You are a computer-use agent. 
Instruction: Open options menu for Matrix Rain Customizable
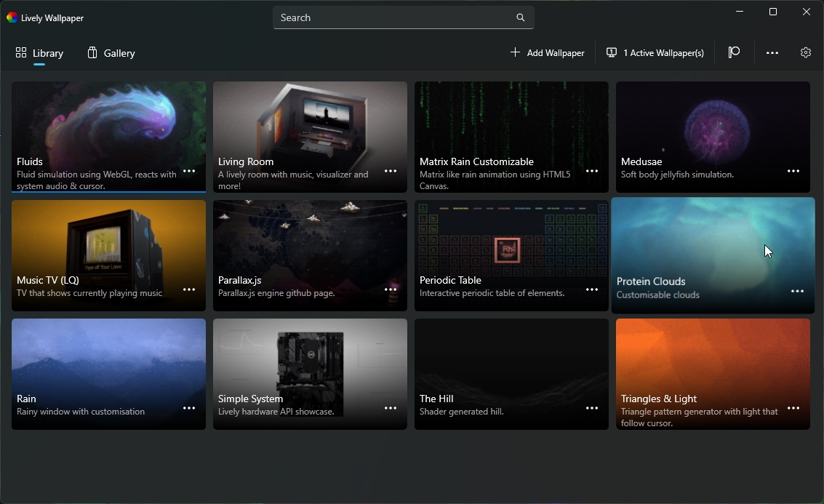pos(591,170)
